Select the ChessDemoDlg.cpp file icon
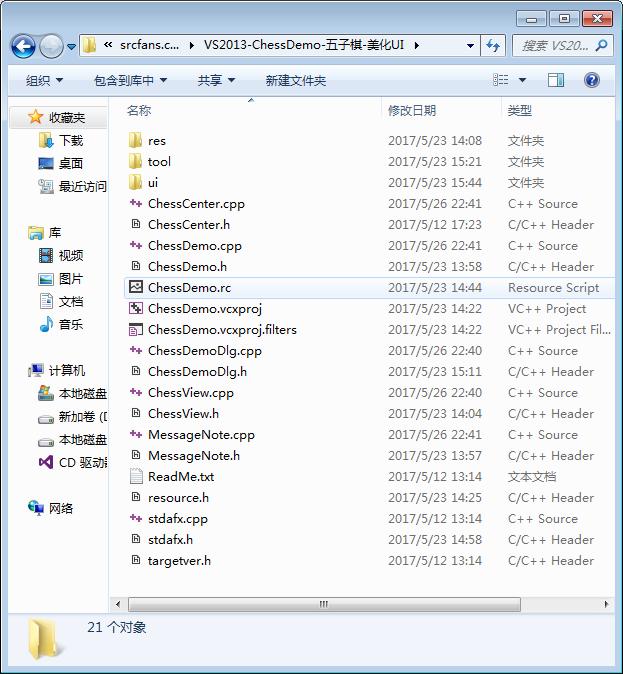This screenshot has height=674, width=623. [136, 350]
